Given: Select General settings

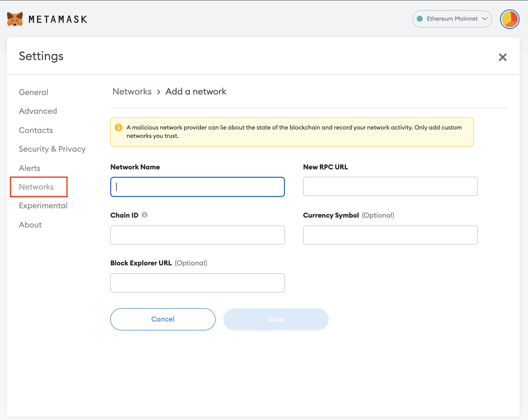Looking at the screenshot, I should (33, 92).
